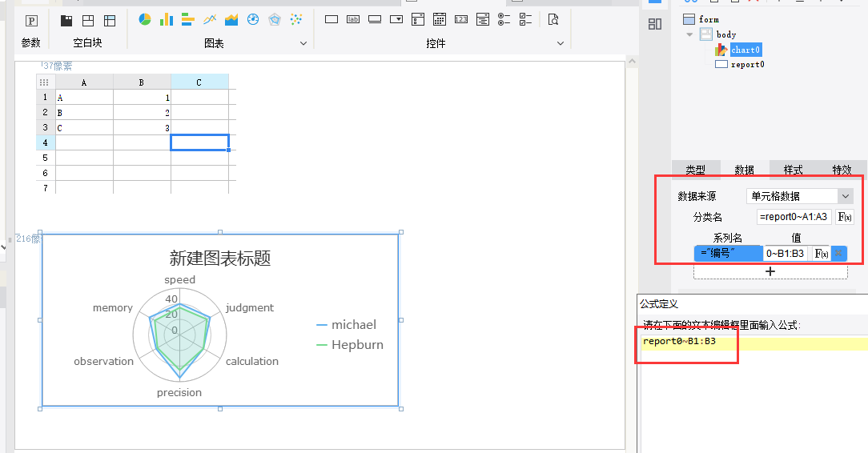The image size is (868, 453).
Task: Switch to the 数据 tab
Action: point(744,169)
